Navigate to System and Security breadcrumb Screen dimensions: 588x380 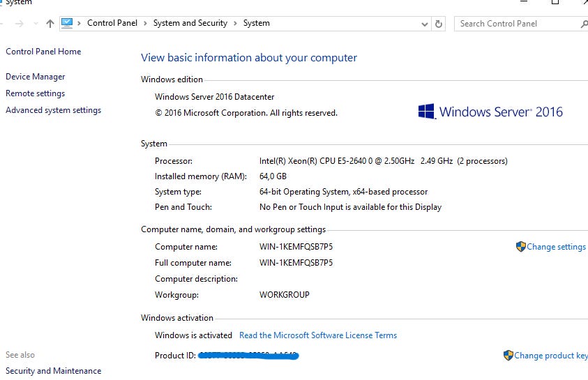coord(190,23)
